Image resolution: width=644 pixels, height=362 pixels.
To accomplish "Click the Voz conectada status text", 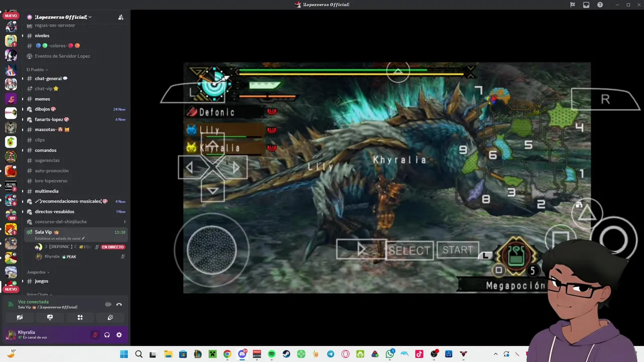I will [x=33, y=302].
